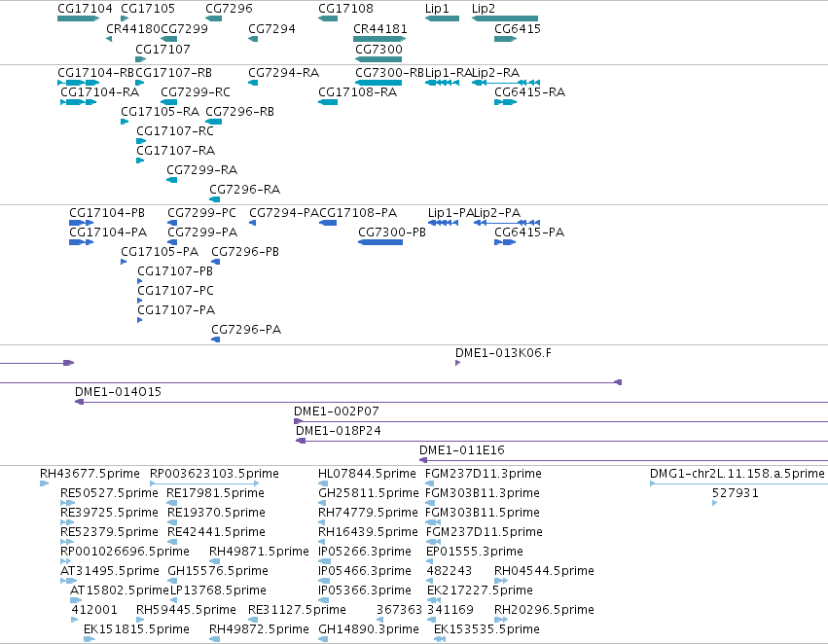The width and height of the screenshot is (828, 644).
Task: Select EST RP003623103.5prime
Action: (x=204, y=483)
